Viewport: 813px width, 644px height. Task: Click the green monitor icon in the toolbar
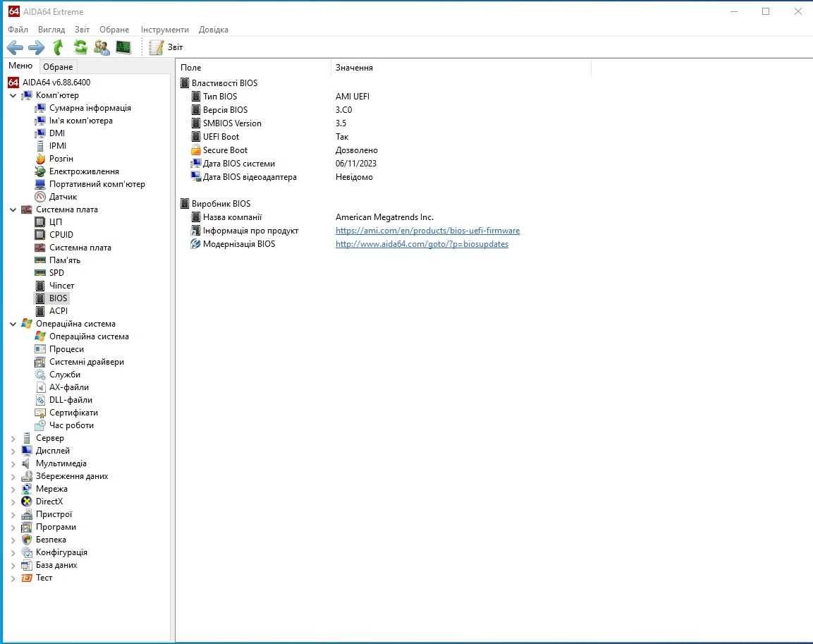[x=123, y=47]
